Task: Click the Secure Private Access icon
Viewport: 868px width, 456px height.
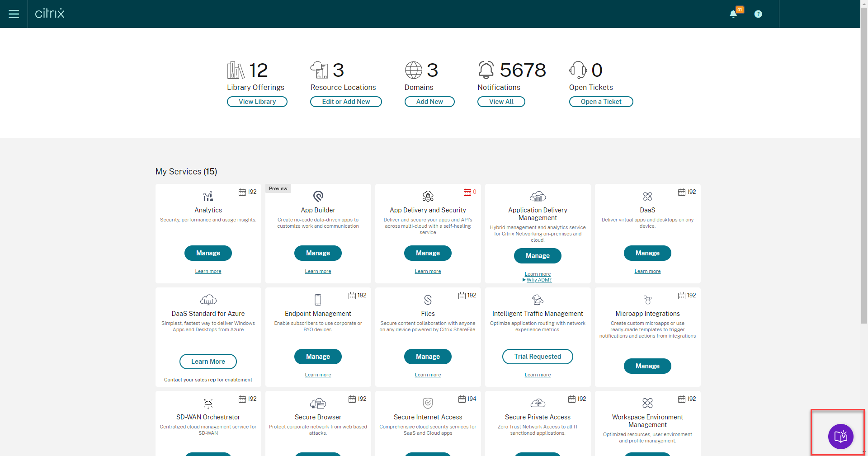Action: tap(538, 403)
